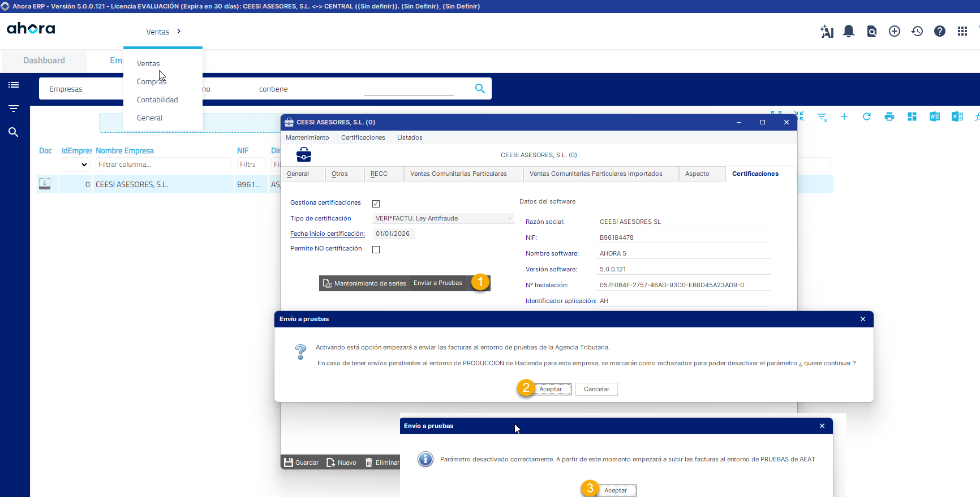Open the Mantenimiento menu
The height and width of the screenshot is (497, 980).
pos(307,137)
